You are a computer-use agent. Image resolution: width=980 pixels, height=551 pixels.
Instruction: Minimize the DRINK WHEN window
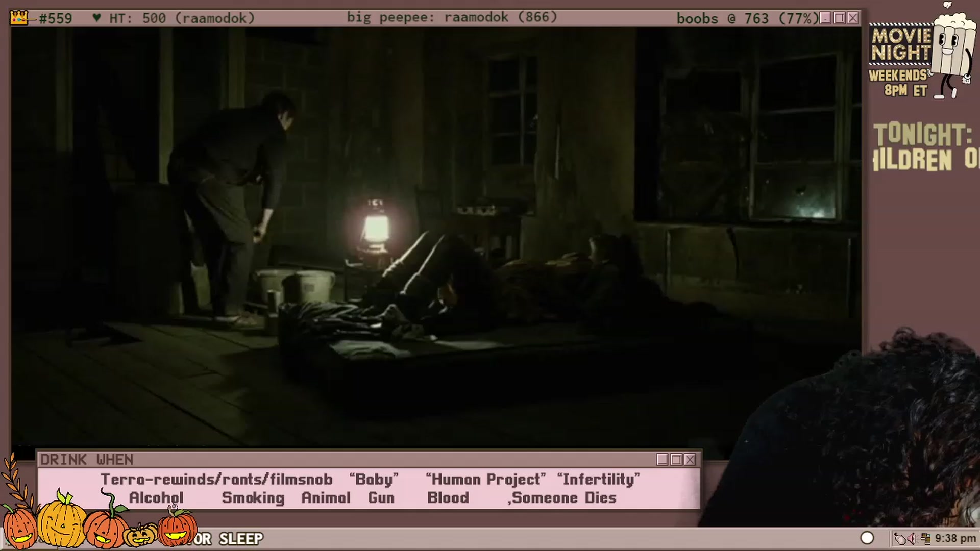tap(662, 460)
